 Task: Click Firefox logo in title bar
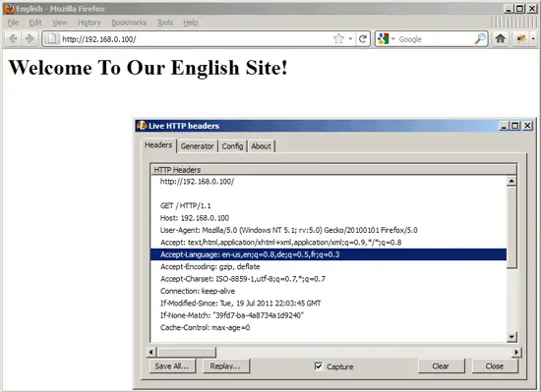[9, 9]
